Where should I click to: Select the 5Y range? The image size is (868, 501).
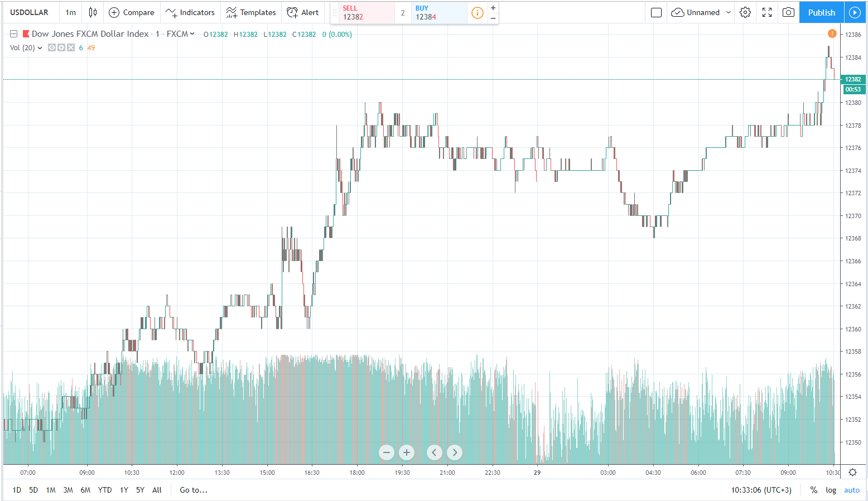(x=140, y=490)
